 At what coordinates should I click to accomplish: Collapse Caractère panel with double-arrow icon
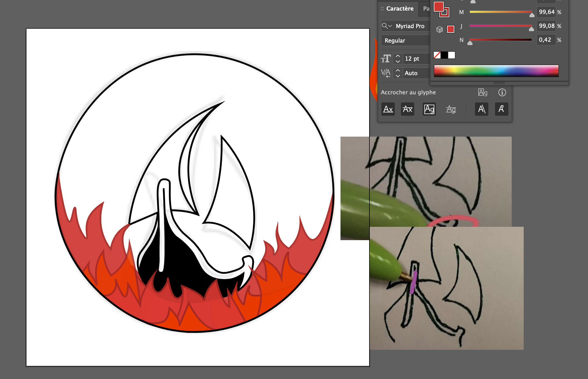[x=382, y=9]
